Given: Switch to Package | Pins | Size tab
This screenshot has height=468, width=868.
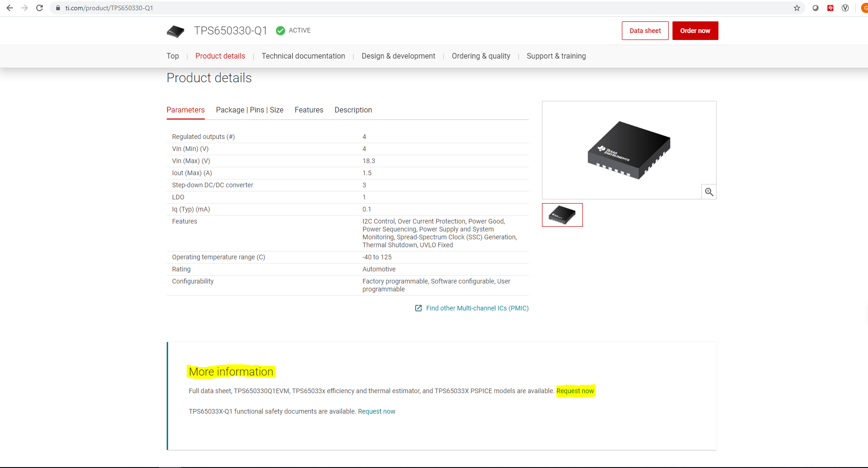Looking at the screenshot, I should point(250,110).
